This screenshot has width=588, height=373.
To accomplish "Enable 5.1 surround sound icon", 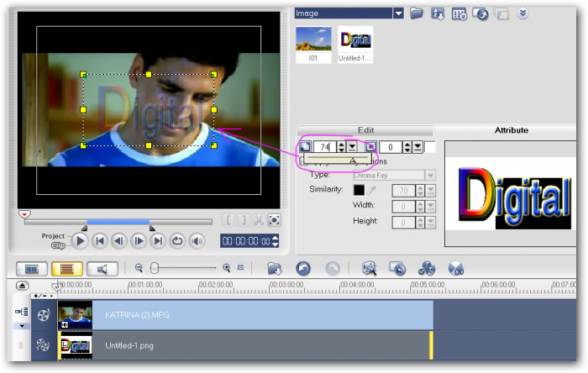I will point(456,269).
